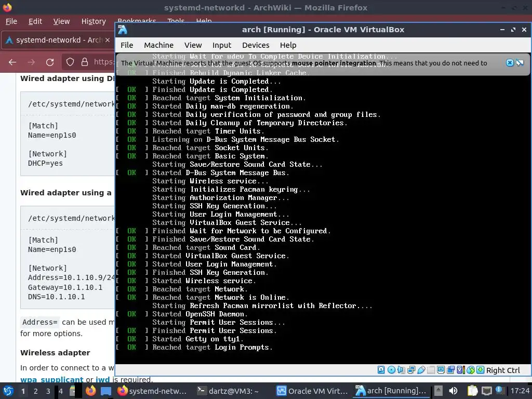Click the tracking protection shield icon
Screen dimensions: 532x399
pos(70,62)
